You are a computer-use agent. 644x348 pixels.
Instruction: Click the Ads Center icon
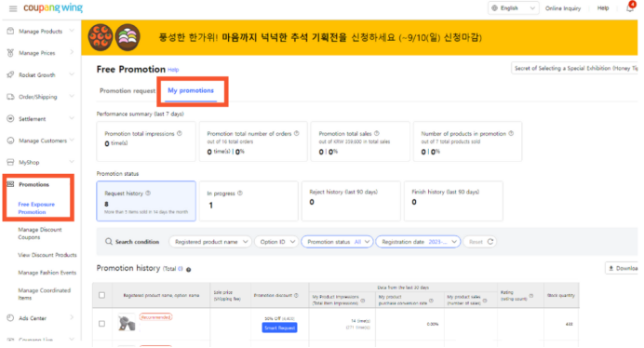point(10,317)
